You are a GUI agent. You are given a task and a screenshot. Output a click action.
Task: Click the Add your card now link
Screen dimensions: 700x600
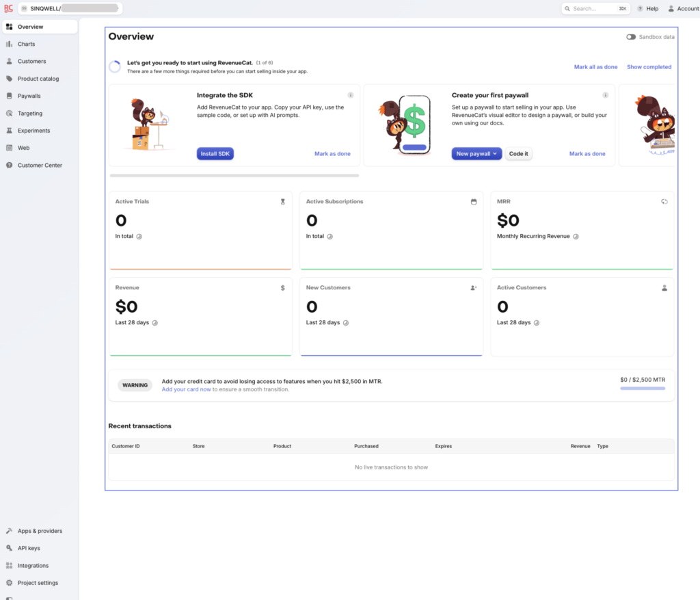[x=186, y=389]
